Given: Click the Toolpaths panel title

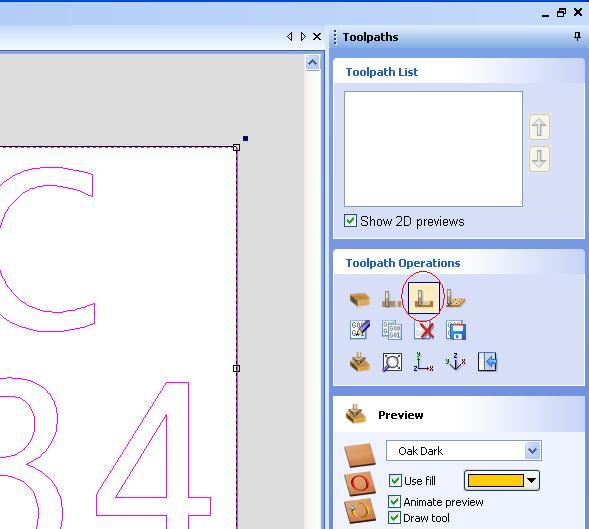Looking at the screenshot, I should pos(370,37).
